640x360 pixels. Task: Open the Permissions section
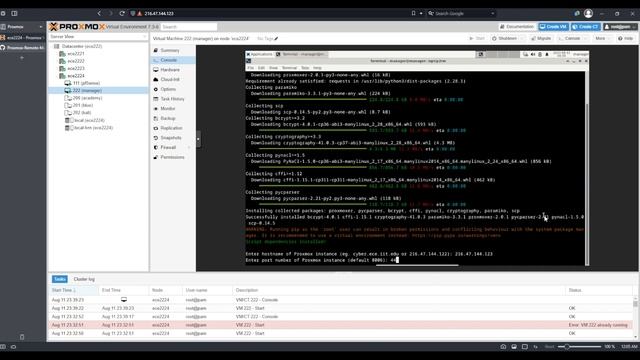[171, 157]
